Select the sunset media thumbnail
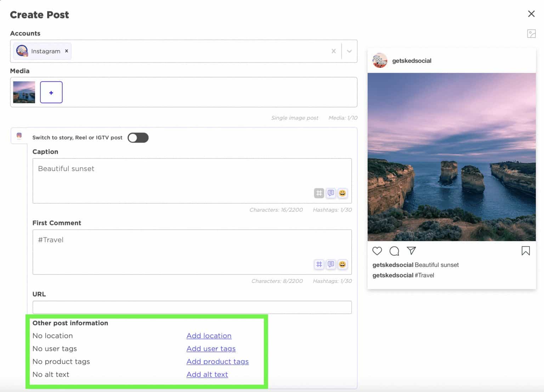 click(x=24, y=92)
